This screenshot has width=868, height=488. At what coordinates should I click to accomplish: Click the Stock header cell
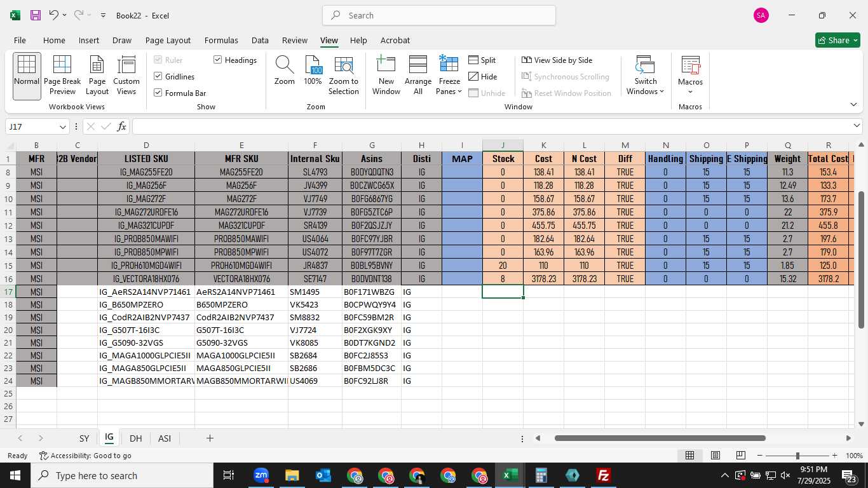pos(503,158)
